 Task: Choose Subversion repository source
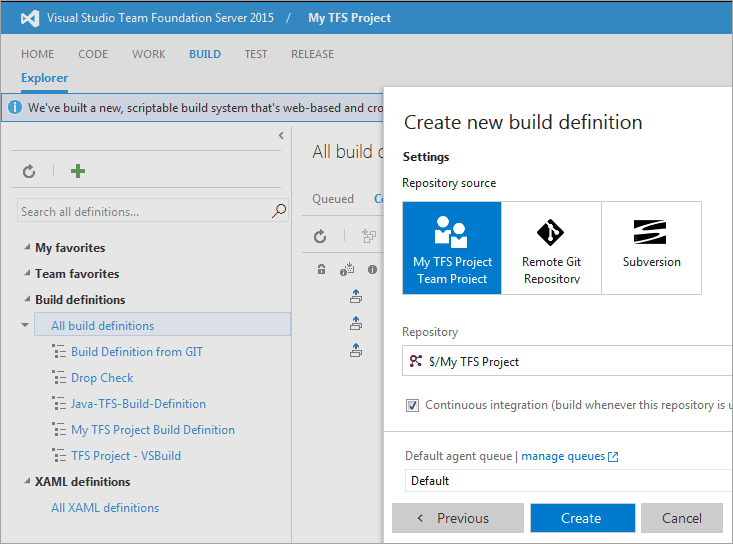pos(651,248)
